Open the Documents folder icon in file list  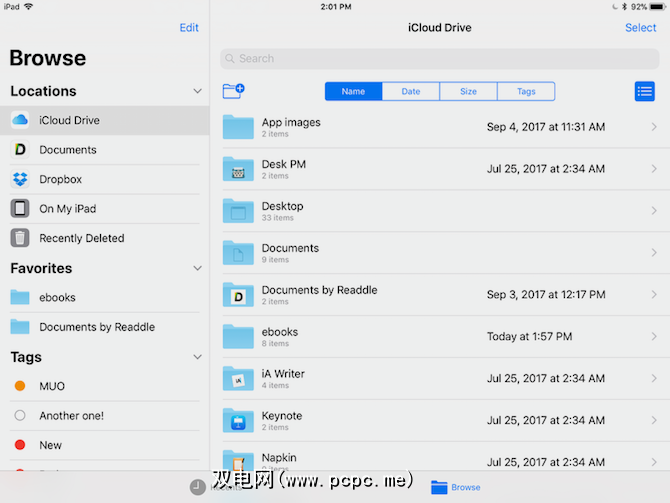(x=238, y=253)
